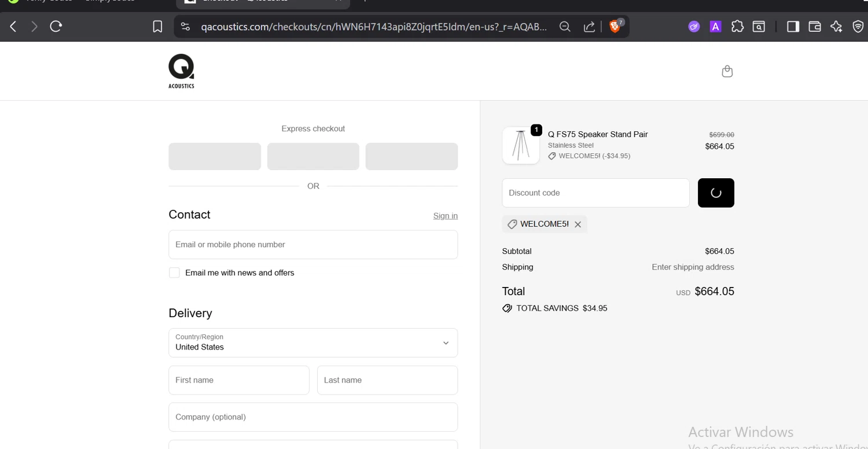Open Brave Wallet

coord(815,27)
